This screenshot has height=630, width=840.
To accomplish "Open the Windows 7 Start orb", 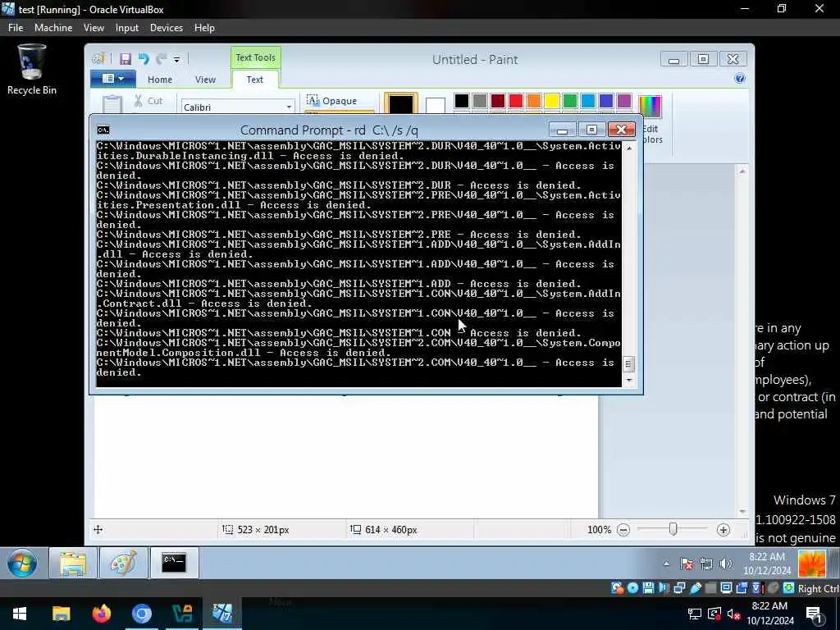I will point(22,563).
